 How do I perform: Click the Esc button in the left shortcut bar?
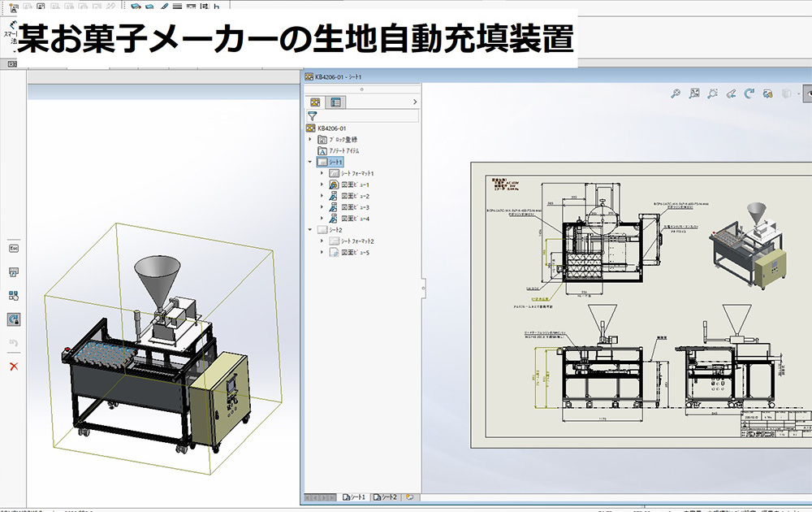(14, 248)
